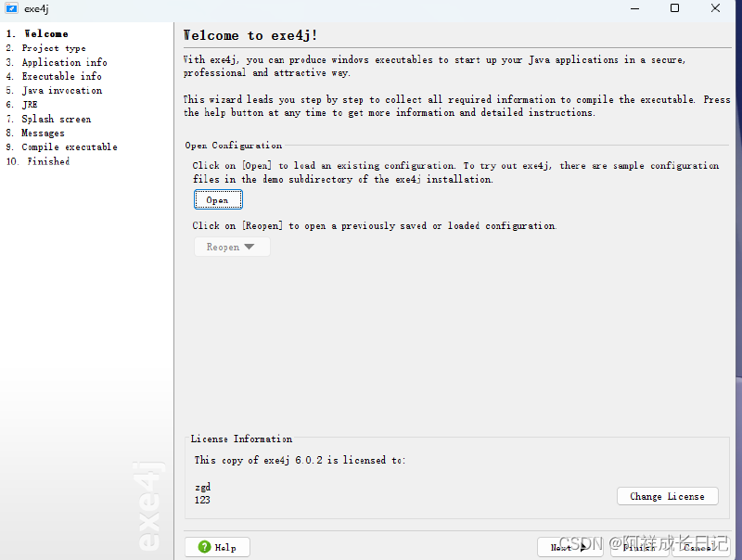Open the Reopen dropdown list
The width and height of the screenshot is (742, 560).
(232, 247)
